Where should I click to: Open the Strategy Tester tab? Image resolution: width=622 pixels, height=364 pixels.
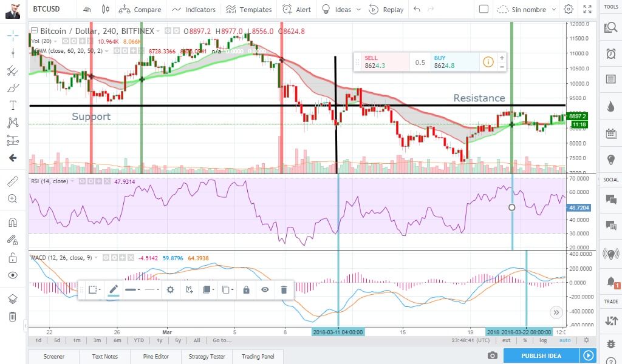point(206,357)
